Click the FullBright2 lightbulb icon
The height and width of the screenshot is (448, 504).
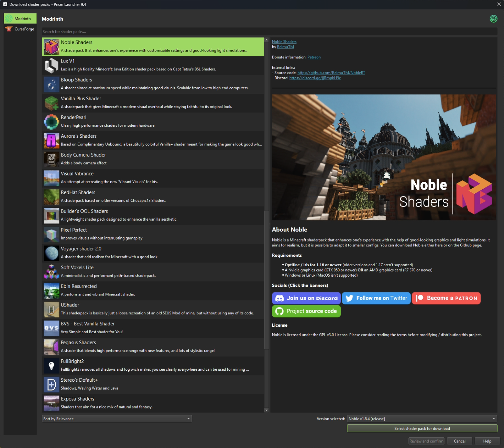coord(51,366)
